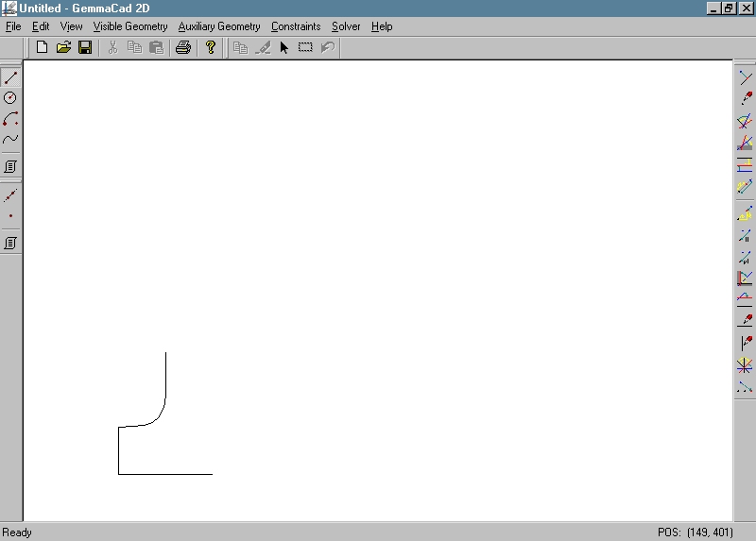Click the Paste clipboard icon

pyautogui.click(x=156, y=47)
